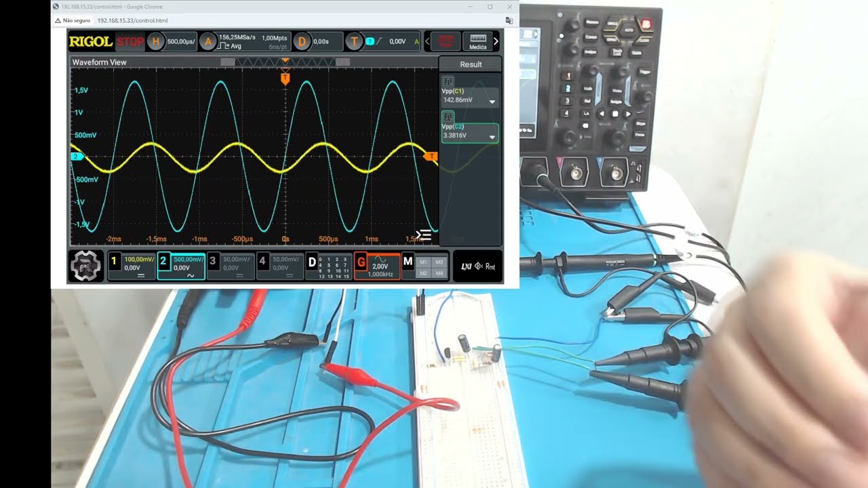Click the red clear/persist toolbar icon
Image resolution: width=868 pixels, height=488 pixels.
446,41
